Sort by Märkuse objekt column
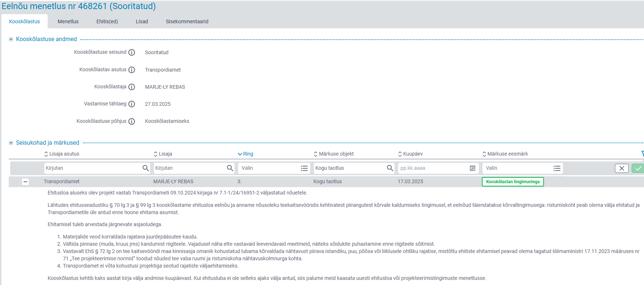The height and width of the screenshot is (285, 644). tap(333, 154)
